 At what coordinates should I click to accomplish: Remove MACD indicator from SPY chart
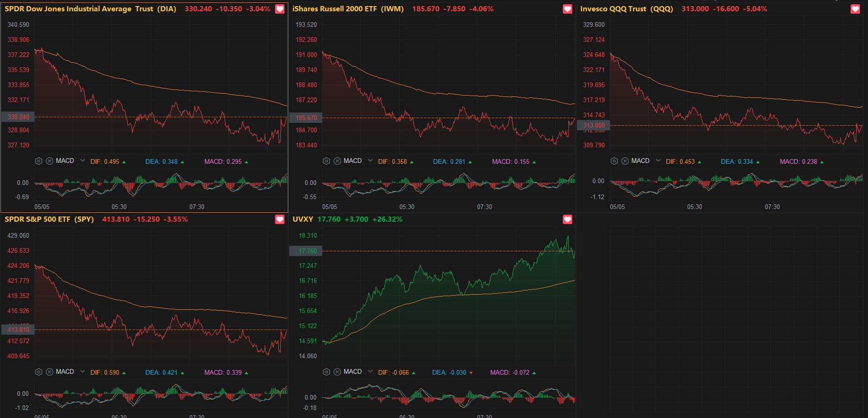[x=49, y=372]
